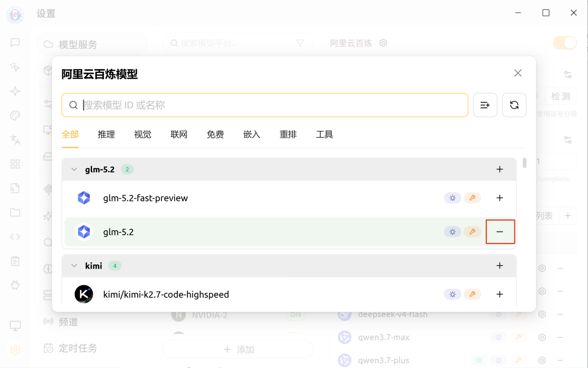The height and width of the screenshot is (368, 588).
Task: Click the user avatar at top left
Action: tap(15, 16)
